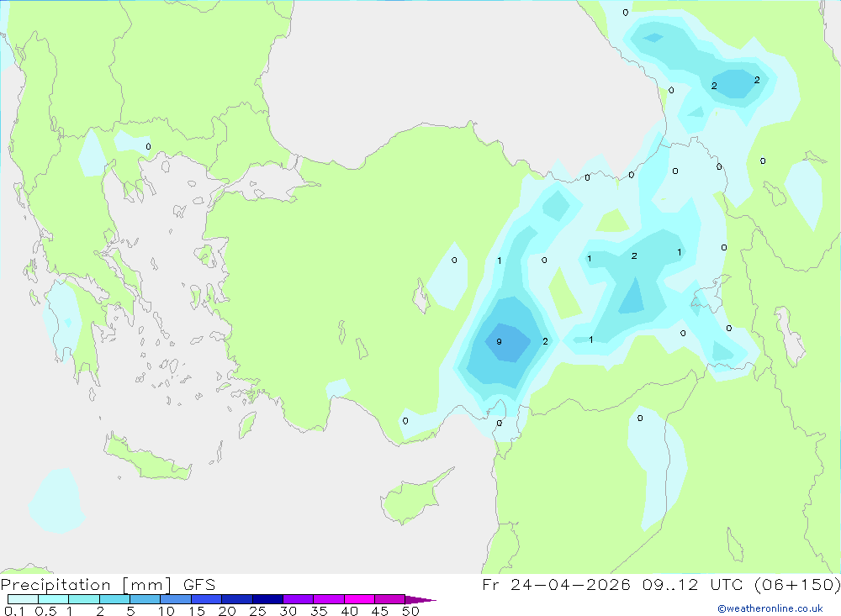Click the over-50 mm arrow tip of legend
Screen dimensions: 841x616
(x=420, y=599)
